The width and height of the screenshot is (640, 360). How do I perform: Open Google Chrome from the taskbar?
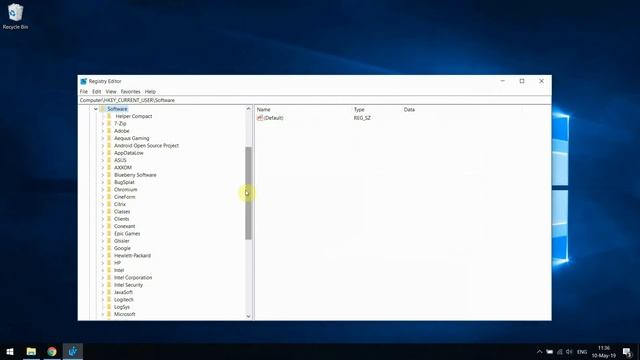pos(52,351)
